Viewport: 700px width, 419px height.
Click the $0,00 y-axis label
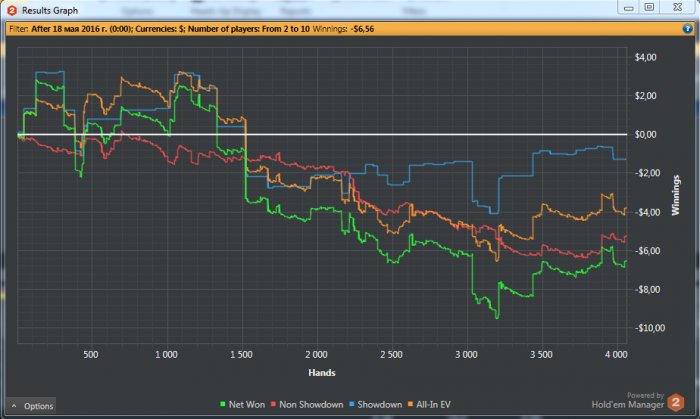click(x=645, y=134)
